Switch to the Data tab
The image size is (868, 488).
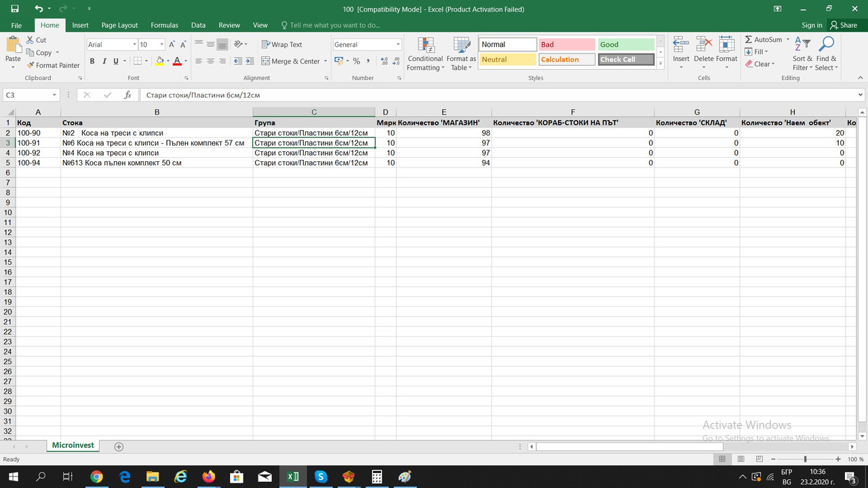(x=198, y=25)
